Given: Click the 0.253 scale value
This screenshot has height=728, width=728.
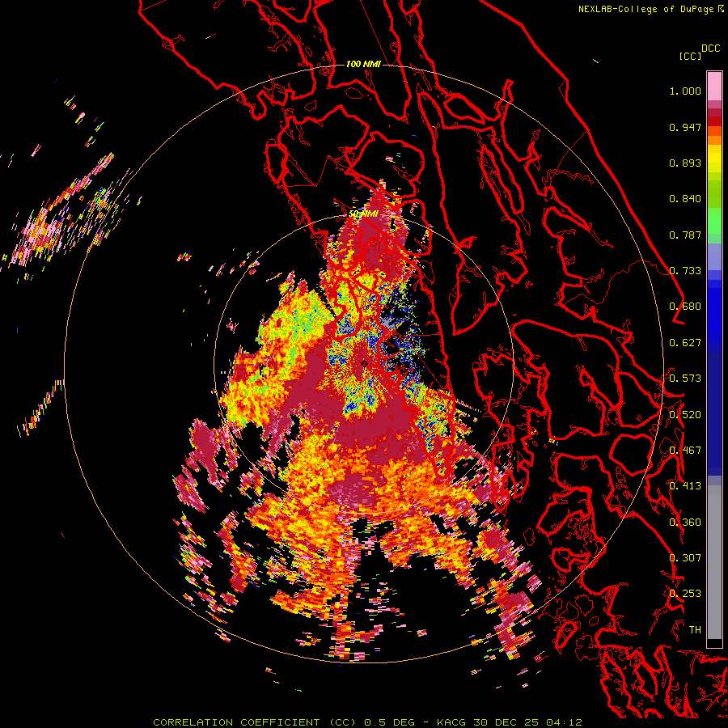Looking at the screenshot, I should coord(685,594).
